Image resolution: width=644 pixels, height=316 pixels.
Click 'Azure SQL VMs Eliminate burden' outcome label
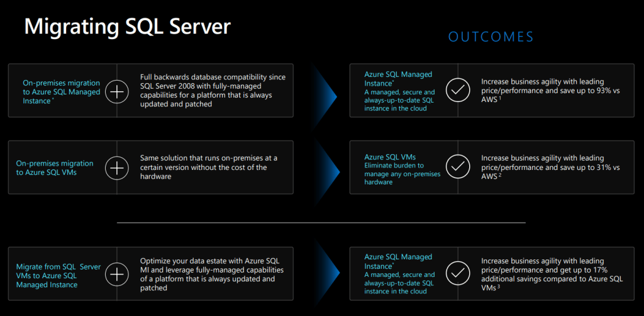(402, 169)
